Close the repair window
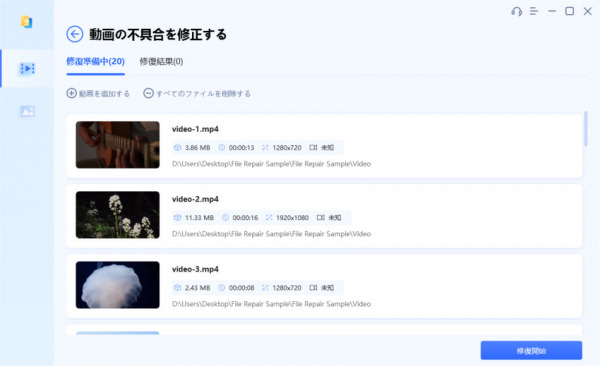 [x=587, y=11]
